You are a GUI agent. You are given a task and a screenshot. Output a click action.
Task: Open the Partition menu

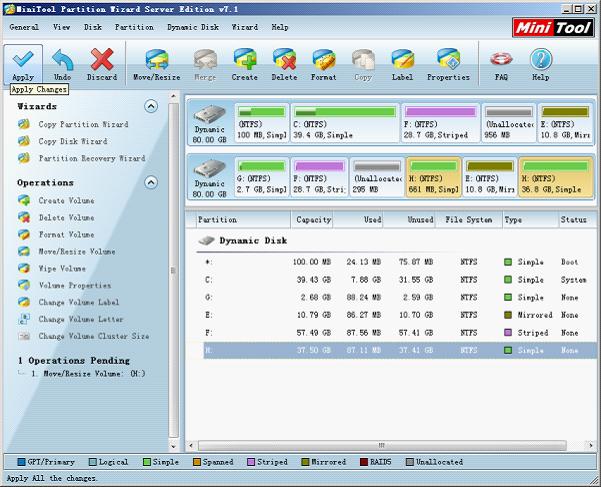pyautogui.click(x=134, y=27)
